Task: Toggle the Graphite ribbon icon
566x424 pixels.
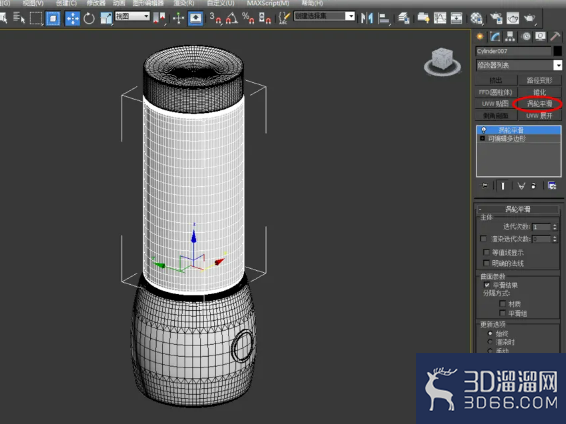Action: (423, 18)
